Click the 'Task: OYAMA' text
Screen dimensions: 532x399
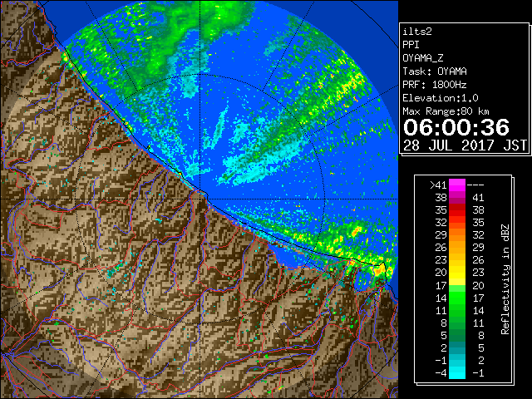pyautogui.click(x=435, y=71)
